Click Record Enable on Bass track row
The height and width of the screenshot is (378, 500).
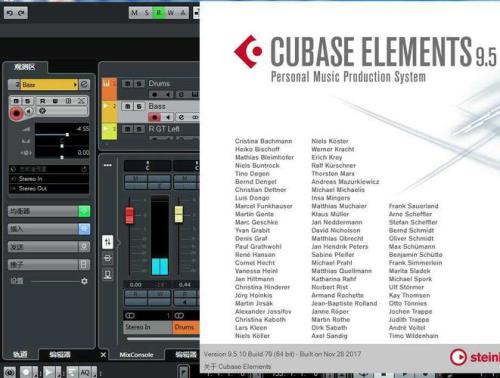154,117
